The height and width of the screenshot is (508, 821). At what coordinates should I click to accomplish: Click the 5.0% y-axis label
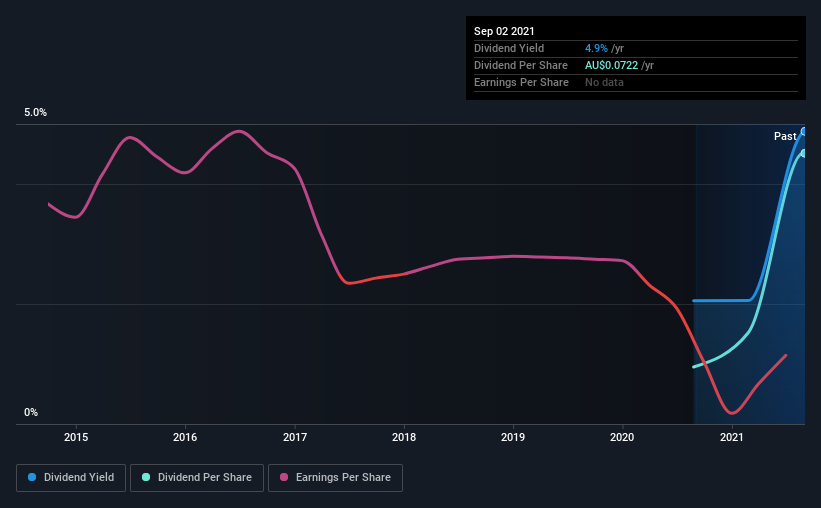pyautogui.click(x=35, y=113)
